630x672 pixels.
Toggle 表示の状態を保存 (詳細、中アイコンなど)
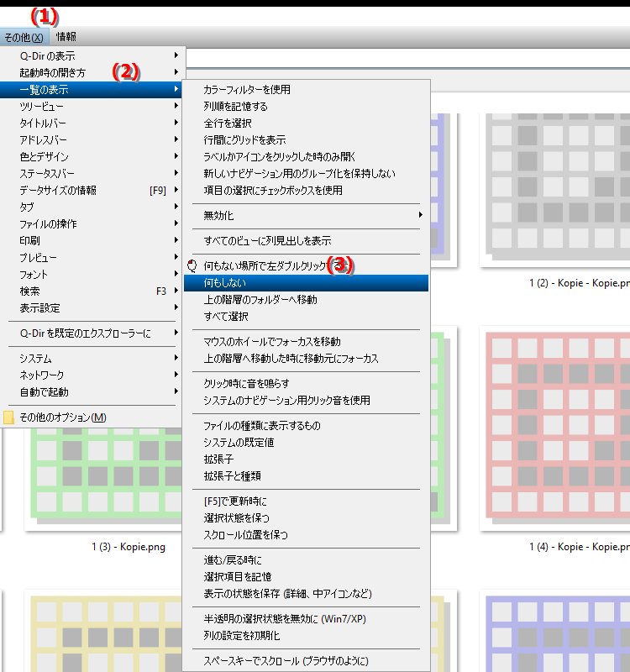pos(306,594)
